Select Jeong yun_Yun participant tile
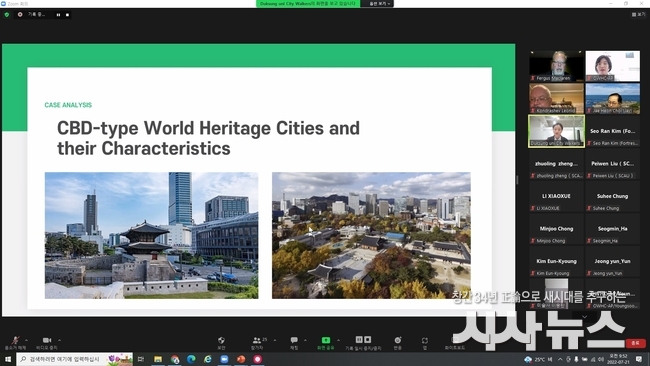Image resolution: width=650 pixels, height=366 pixels. pos(613,262)
